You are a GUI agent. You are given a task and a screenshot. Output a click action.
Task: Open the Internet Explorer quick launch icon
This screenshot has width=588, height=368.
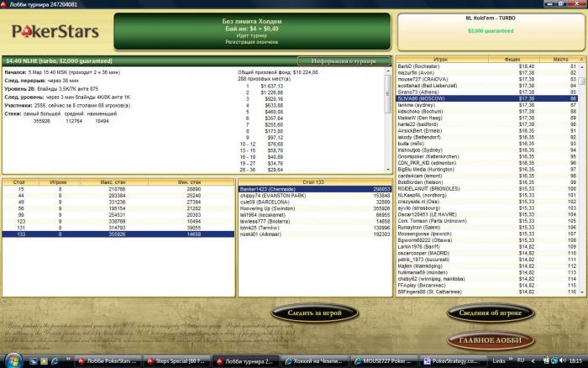[55, 361]
